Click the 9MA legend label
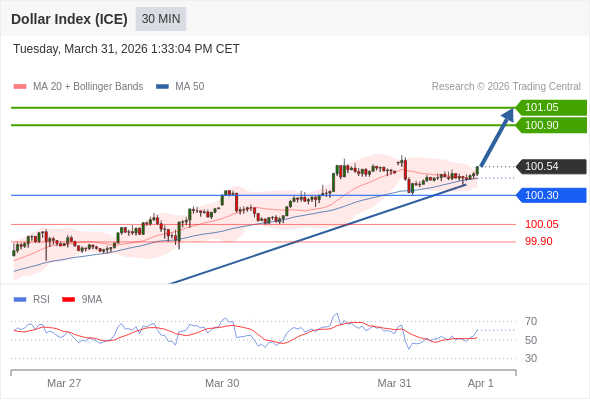Image resolution: width=590 pixels, height=400 pixels. 92,300
